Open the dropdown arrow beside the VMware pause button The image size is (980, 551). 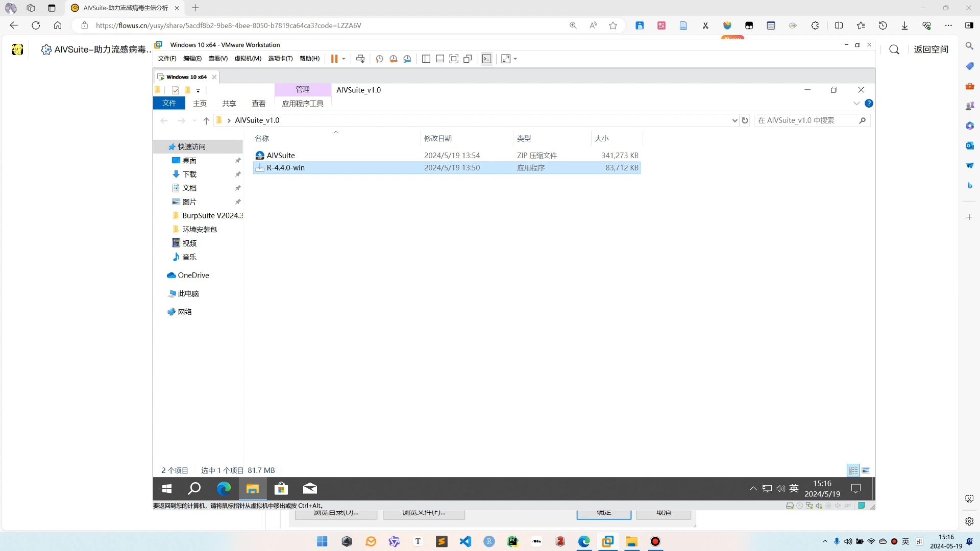coord(344,59)
